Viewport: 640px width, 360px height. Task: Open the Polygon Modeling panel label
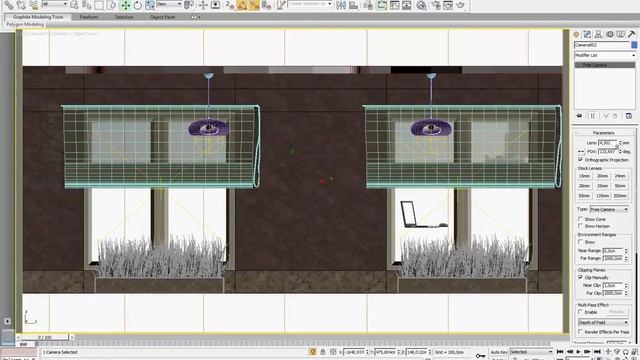pyautogui.click(x=25, y=24)
